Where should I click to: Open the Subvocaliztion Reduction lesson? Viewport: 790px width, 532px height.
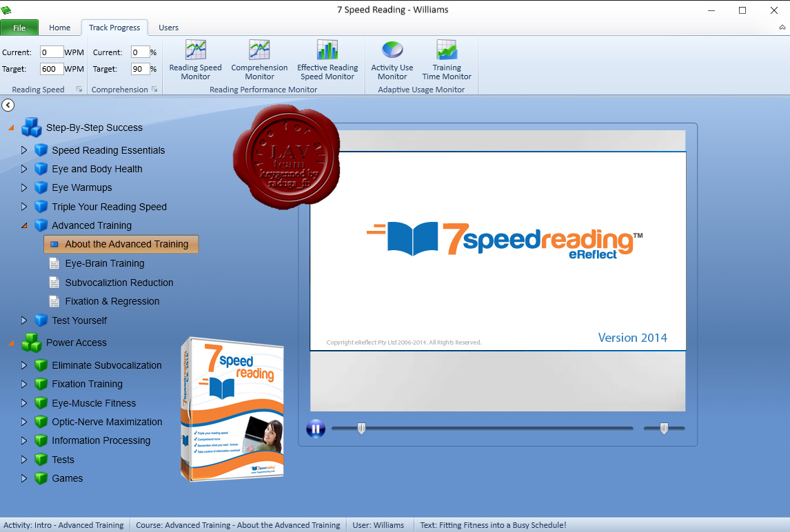pos(119,283)
